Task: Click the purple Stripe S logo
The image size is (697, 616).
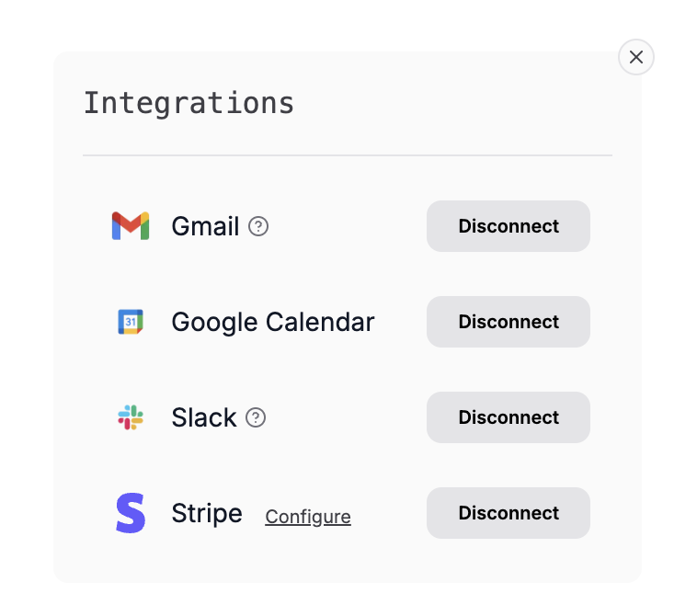Action: tap(131, 513)
